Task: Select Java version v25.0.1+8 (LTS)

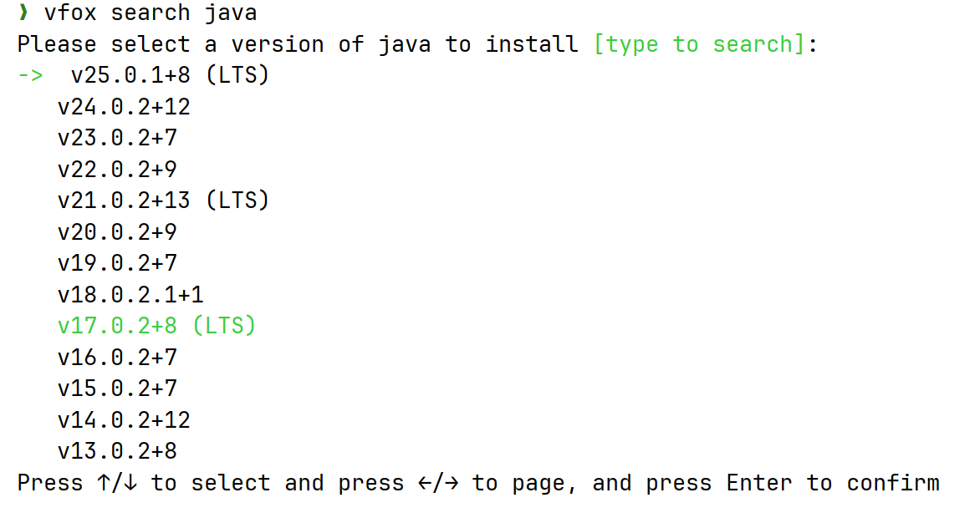Action: pos(170,75)
